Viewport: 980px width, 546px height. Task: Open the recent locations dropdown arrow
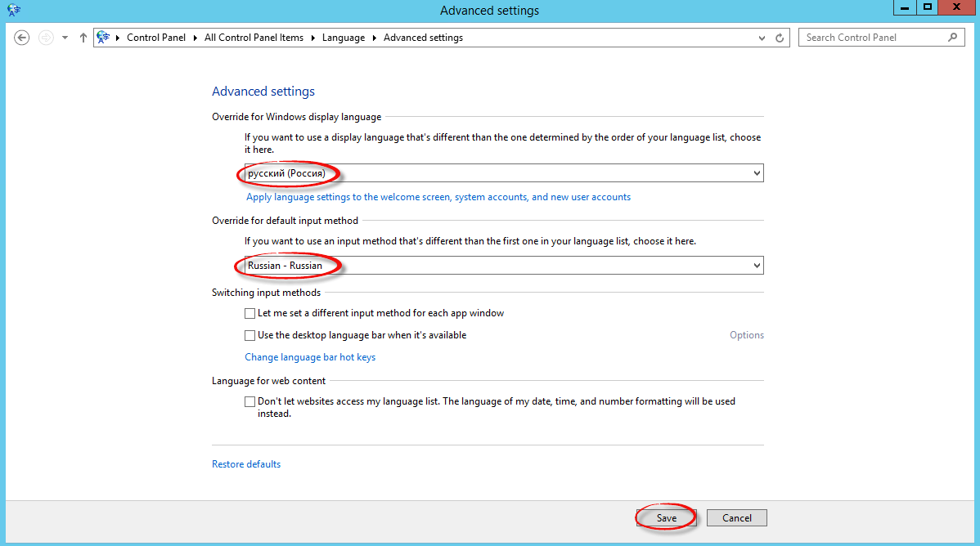pyautogui.click(x=65, y=38)
